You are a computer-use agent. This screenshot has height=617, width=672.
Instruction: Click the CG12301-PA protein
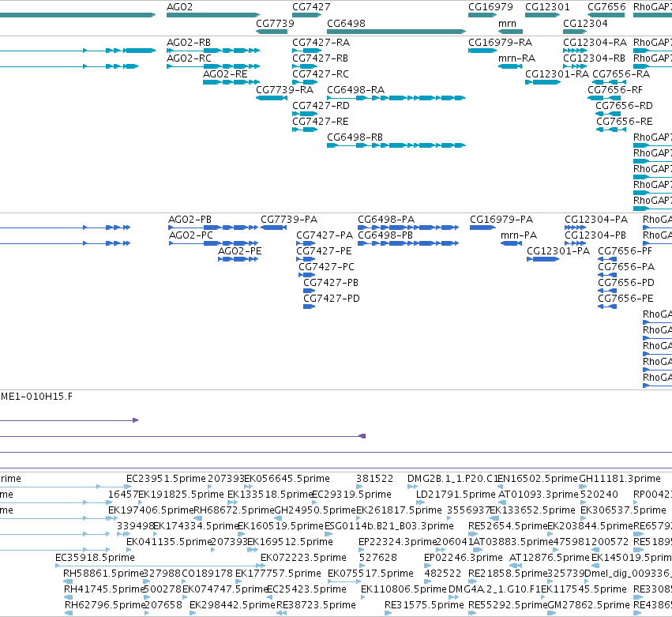(543, 259)
